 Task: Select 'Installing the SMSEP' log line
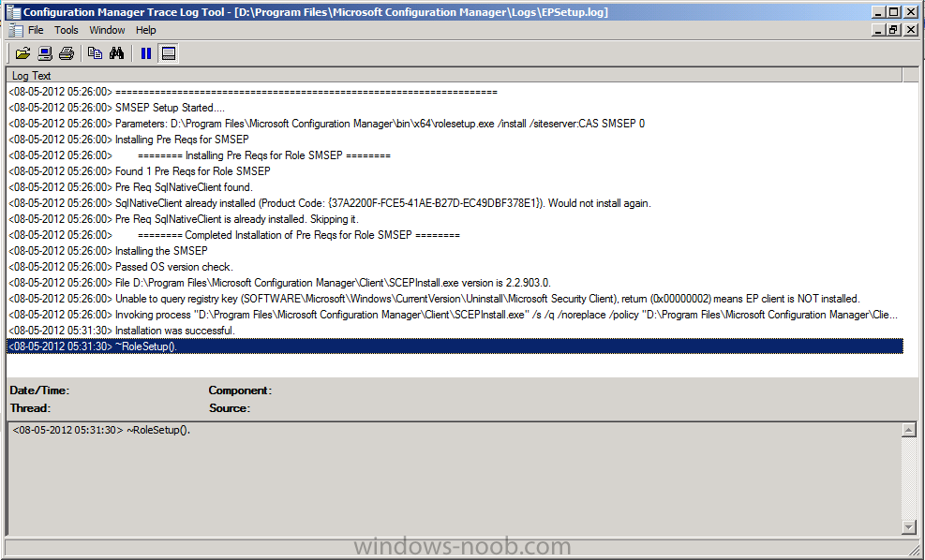[455, 251]
